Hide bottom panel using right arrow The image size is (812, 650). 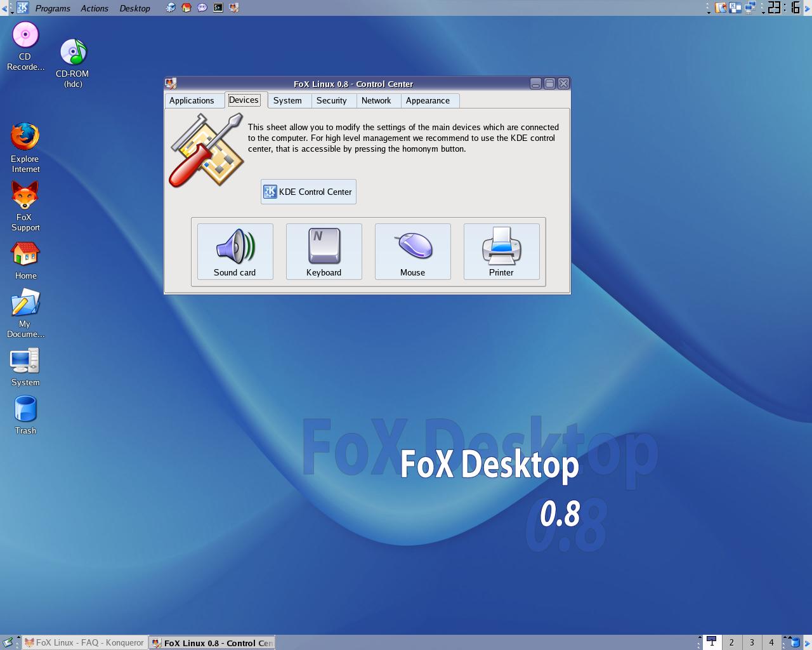coord(808,642)
